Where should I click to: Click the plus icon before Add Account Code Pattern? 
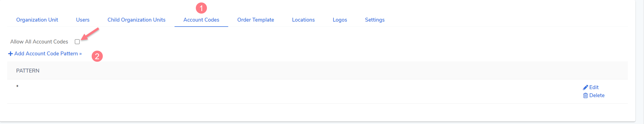(11, 54)
